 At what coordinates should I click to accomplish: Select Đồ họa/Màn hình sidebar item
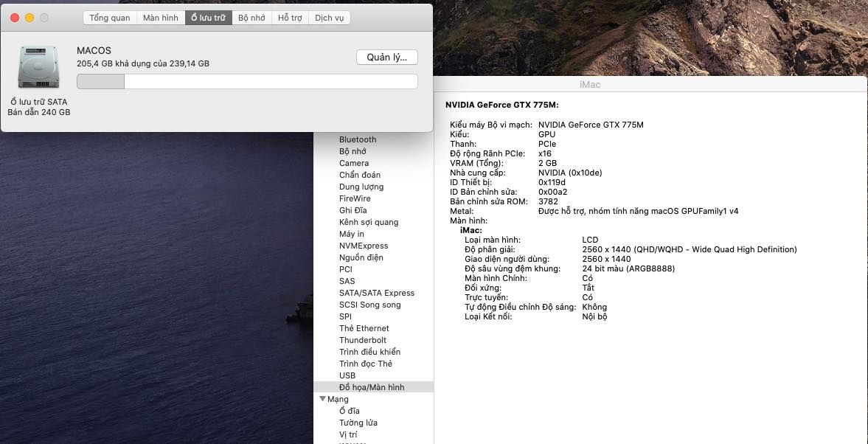point(372,387)
